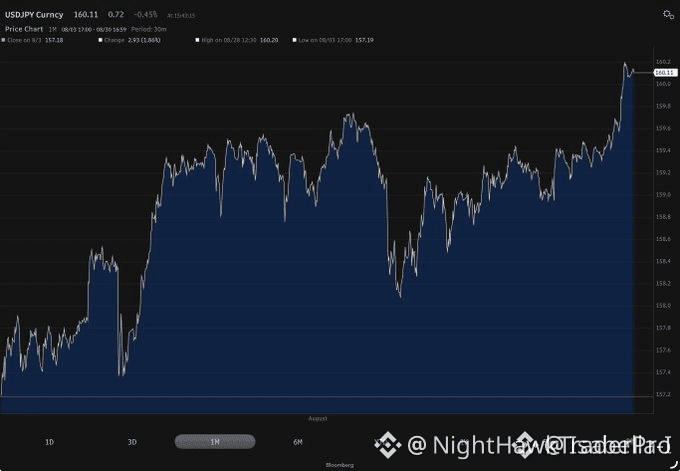Image resolution: width=680 pixels, height=471 pixels.
Task: Click the 'August' x-axis label
Action: (x=318, y=419)
